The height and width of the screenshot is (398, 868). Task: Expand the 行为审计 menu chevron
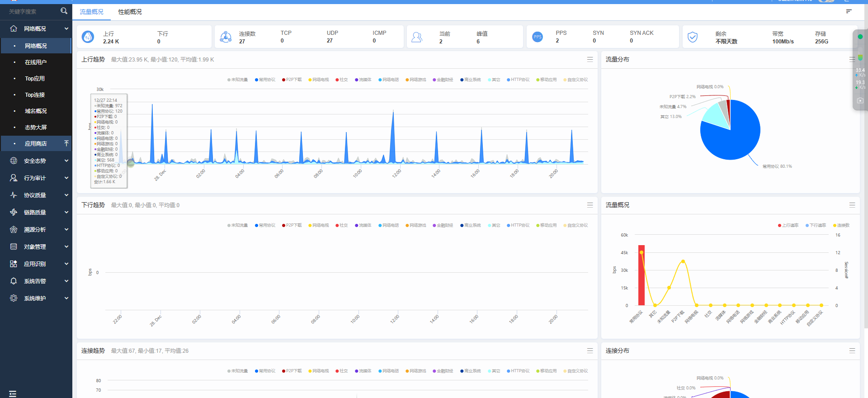click(66, 178)
